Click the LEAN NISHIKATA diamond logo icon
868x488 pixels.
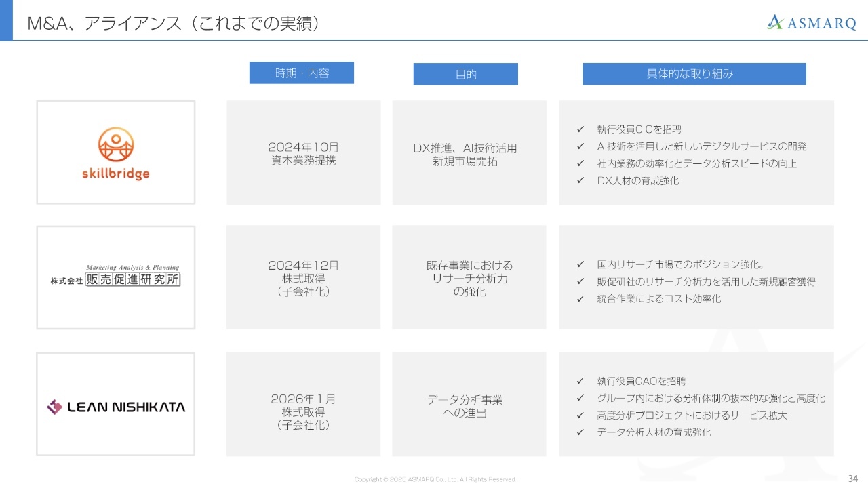click(x=54, y=407)
